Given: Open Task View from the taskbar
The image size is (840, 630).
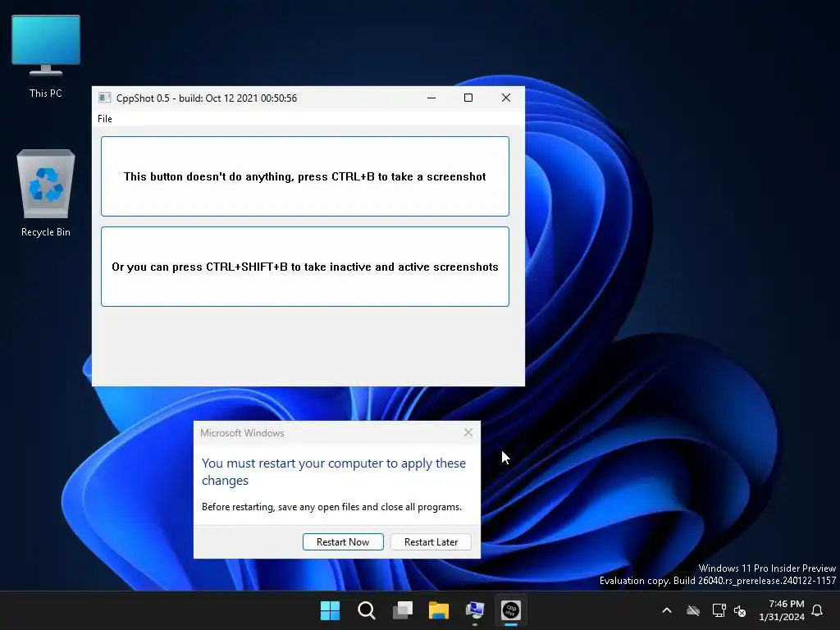Looking at the screenshot, I should [403, 610].
